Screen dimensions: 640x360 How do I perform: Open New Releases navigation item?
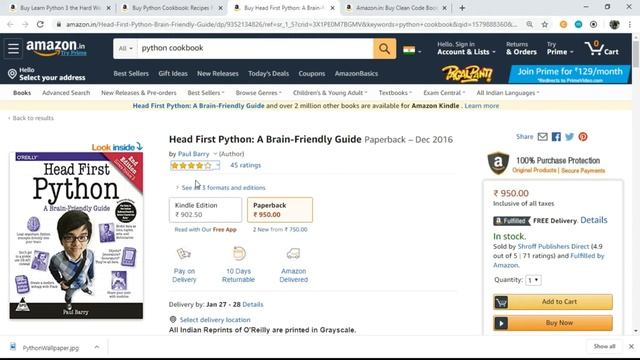click(x=218, y=73)
